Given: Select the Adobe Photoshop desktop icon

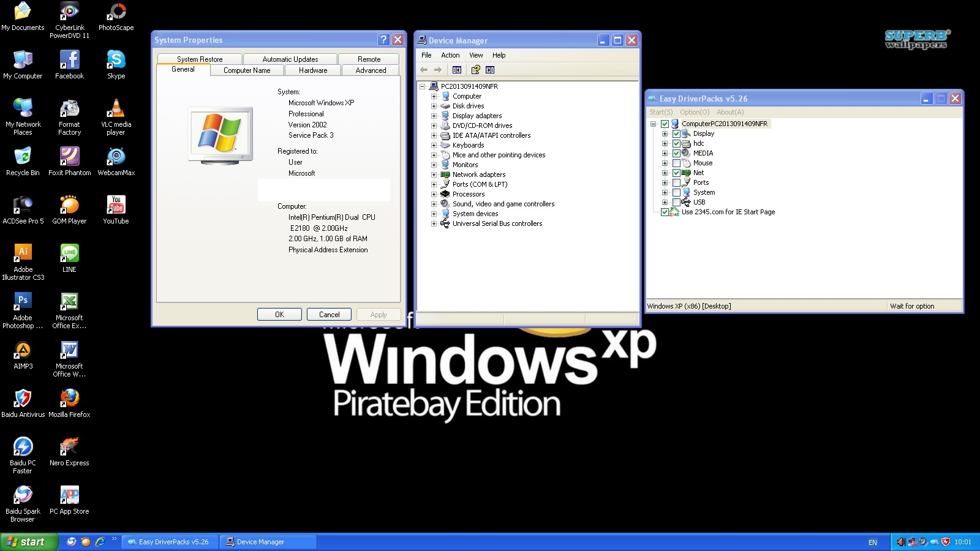Looking at the screenshot, I should coord(23,310).
